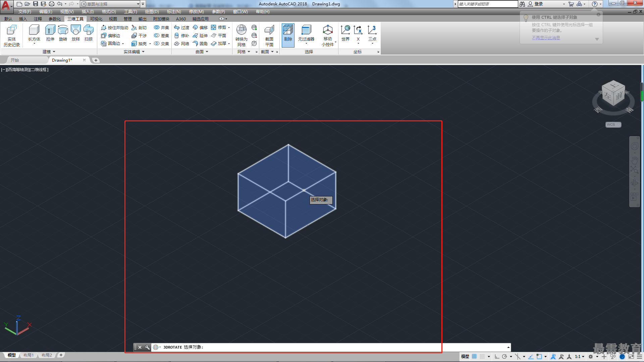Click the 延伸 (Extend) surface tool
This screenshot has height=362, width=644.
pyautogui.click(x=200, y=36)
